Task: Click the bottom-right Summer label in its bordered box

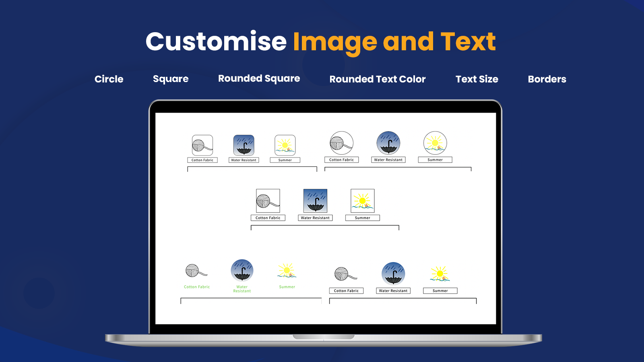Action: [440, 290]
